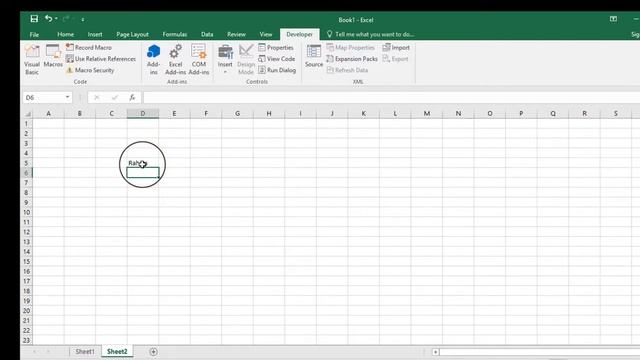Click the Save icon in quick access toolbar
The image size is (640, 360).
(x=34, y=19)
